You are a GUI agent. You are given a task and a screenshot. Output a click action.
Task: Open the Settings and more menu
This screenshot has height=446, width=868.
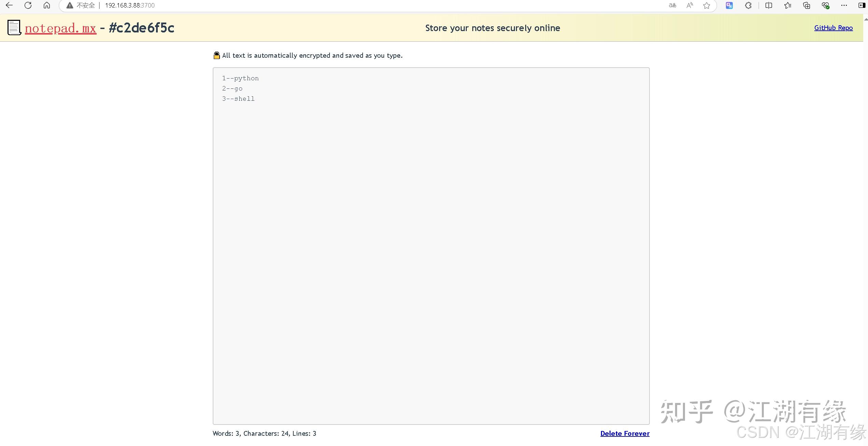(844, 5)
